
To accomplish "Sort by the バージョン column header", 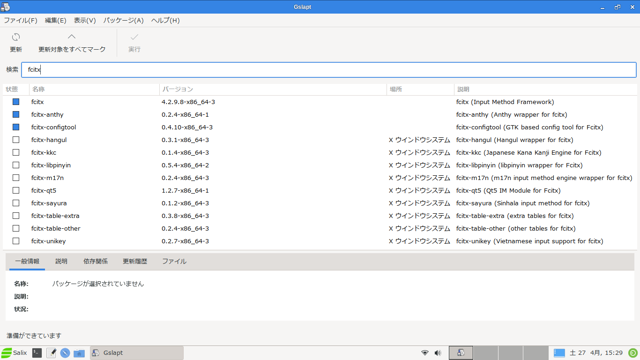I will [273, 89].
